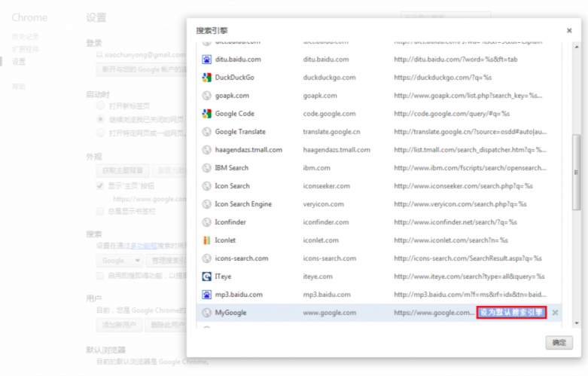Close the 搜索引擎 dialog

[x=569, y=30]
